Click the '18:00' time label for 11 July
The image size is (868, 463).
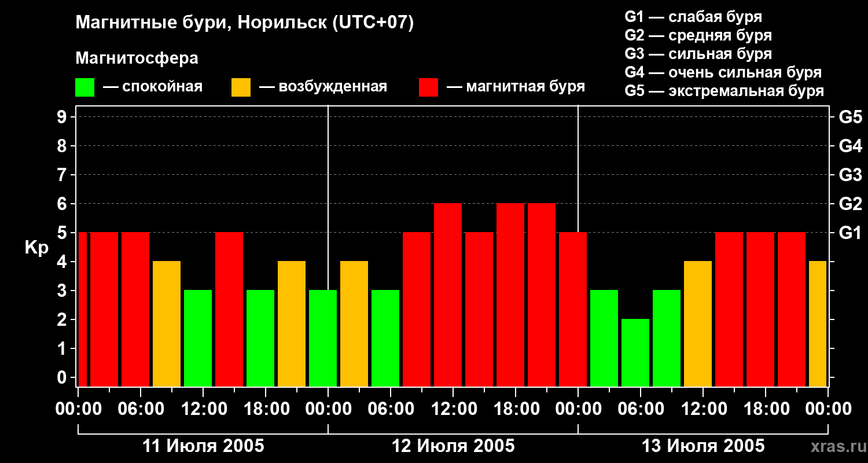click(x=266, y=409)
